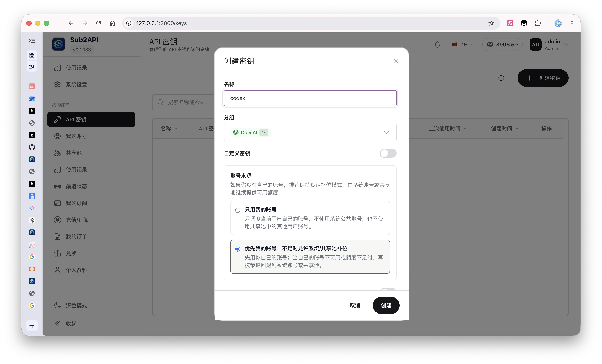602x364 pixels.
Task: Click the 名称 input field containing codex
Action: [x=310, y=98]
